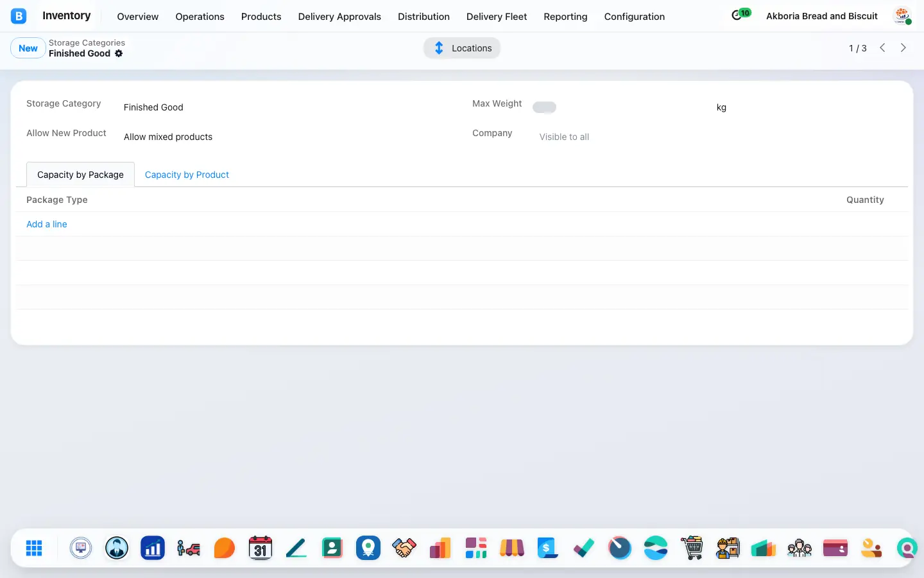Open the activities clock icon with badge 10

coord(740,14)
